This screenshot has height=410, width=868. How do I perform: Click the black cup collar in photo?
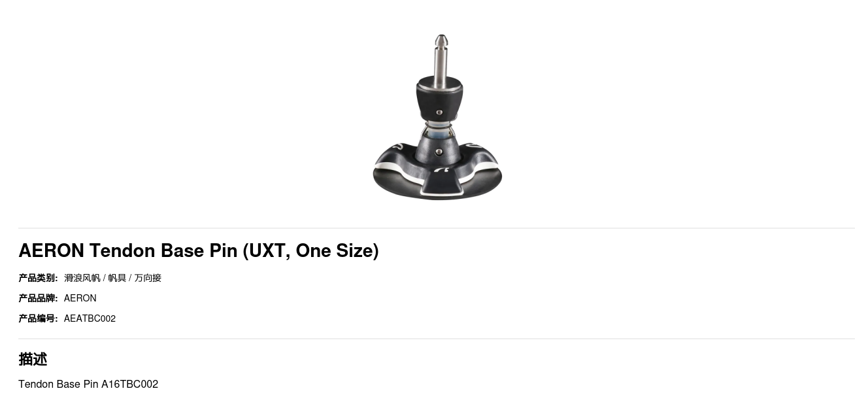click(439, 98)
